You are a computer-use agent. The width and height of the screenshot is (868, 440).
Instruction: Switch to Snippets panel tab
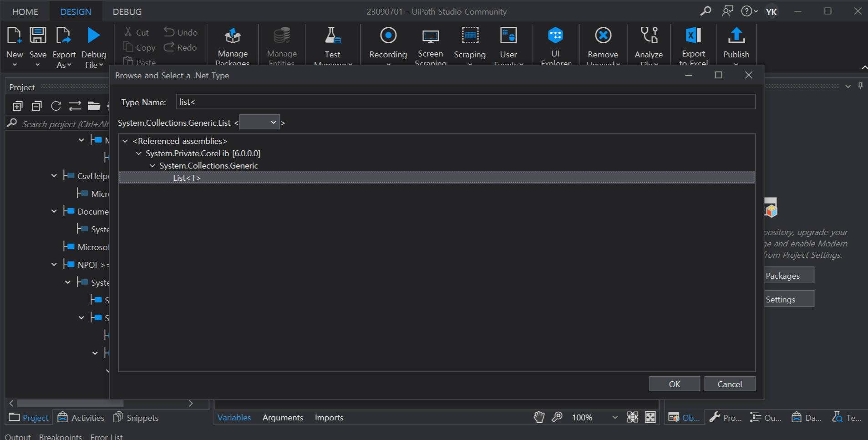[x=136, y=418]
